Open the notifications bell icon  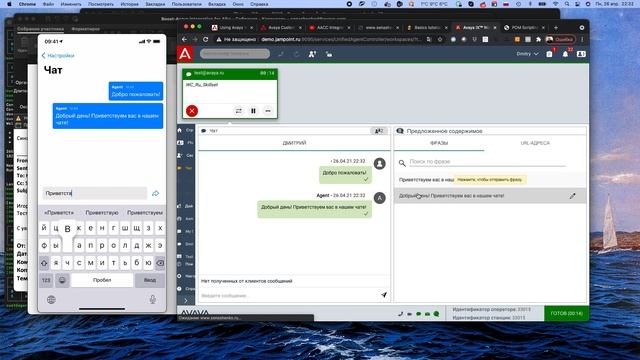coord(565,54)
